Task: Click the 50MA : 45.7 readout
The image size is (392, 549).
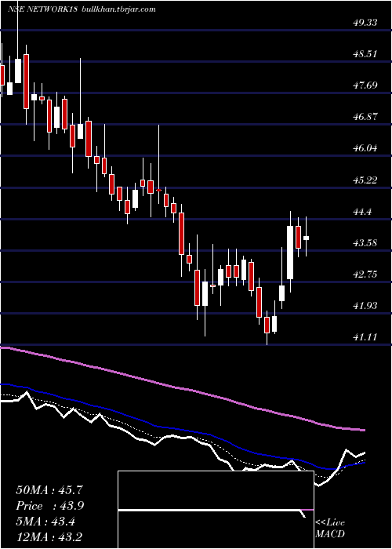Action: click(x=49, y=490)
